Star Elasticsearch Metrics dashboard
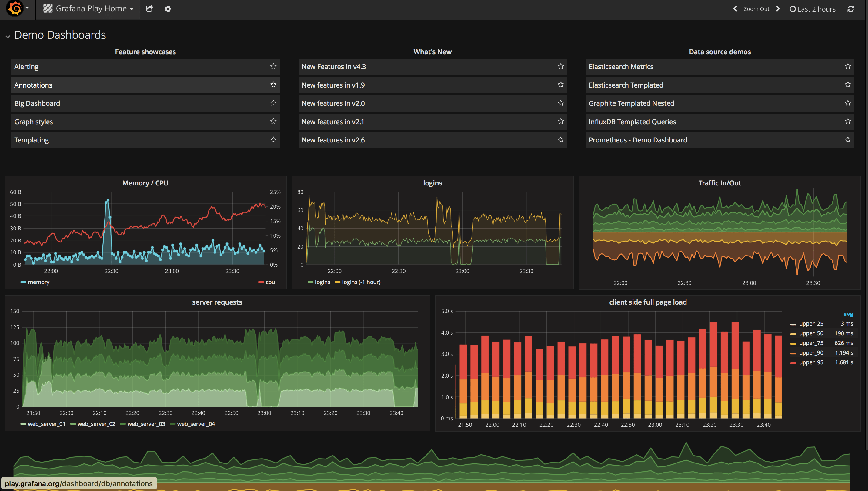This screenshot has width=868, height=491. (x=848, y=66)
